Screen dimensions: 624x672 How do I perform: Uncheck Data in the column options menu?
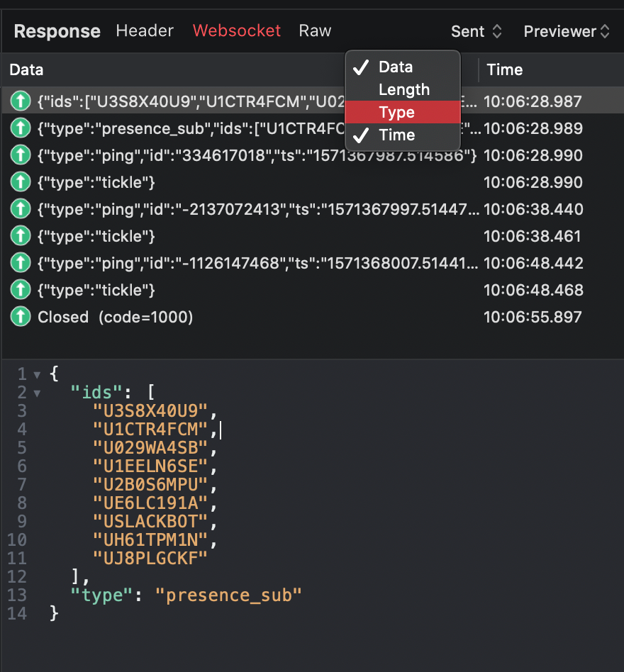click(x=394, y=67)
